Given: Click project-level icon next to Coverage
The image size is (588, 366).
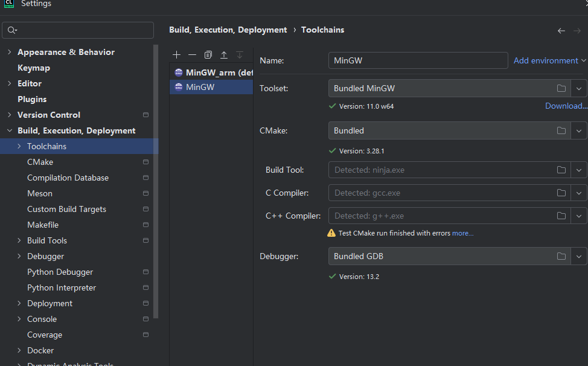Looking at the screenshot, I should [x=146, y=335].
